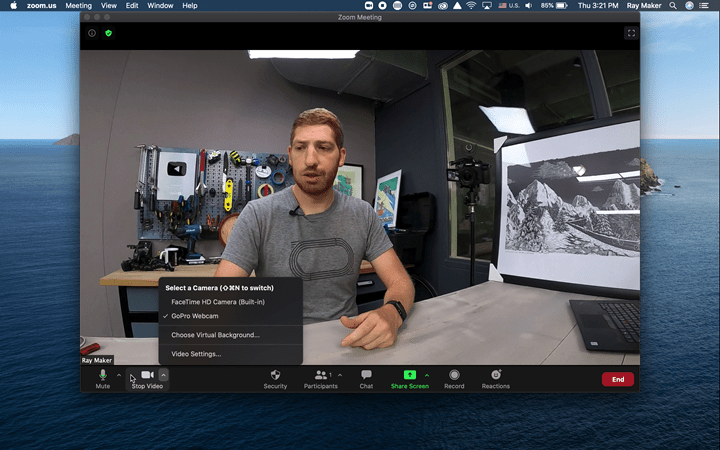Click the triangle icon in menu bar
This screenshot has height=450, width=720.
[x=457, y=6]
